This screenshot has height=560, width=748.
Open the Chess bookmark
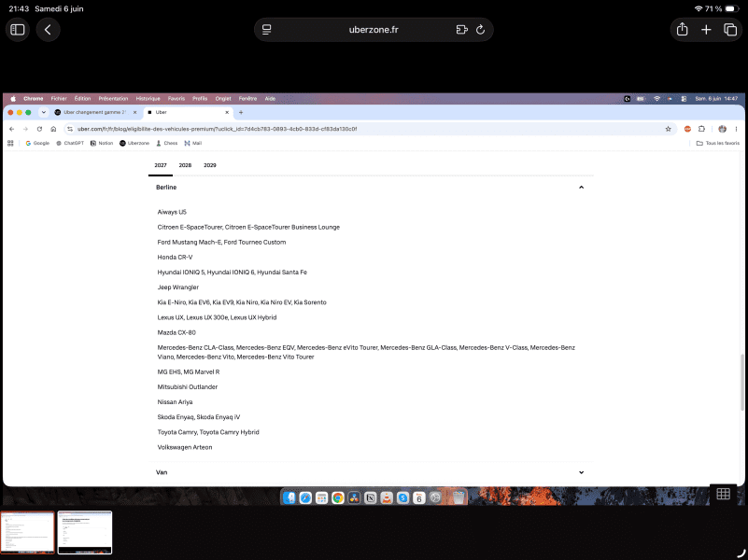pos(166,143)
